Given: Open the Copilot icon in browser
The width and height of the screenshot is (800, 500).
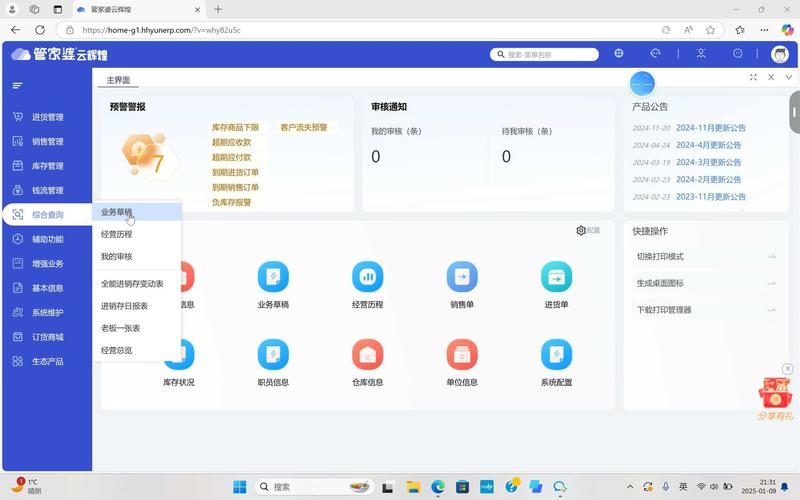Looking at the screenshot, I should pos(787,30).
